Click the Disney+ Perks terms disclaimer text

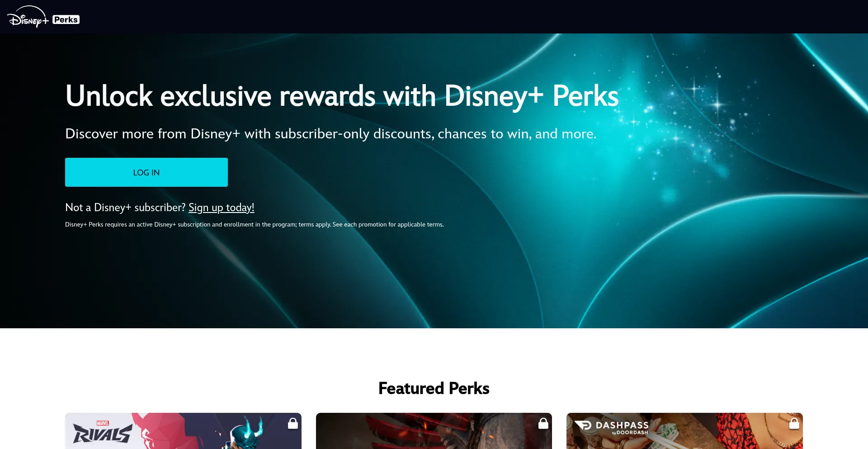coord(255,224)
